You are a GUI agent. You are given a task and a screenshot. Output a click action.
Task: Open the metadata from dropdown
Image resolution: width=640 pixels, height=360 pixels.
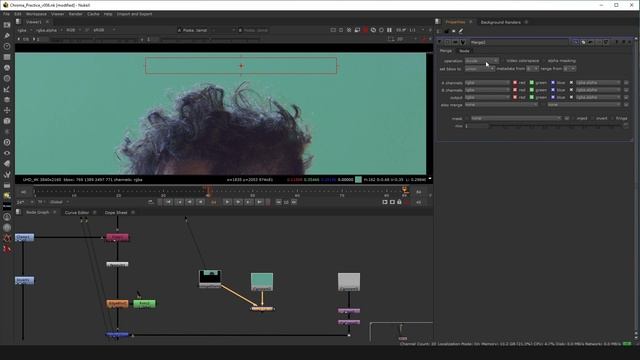[533, 69]
